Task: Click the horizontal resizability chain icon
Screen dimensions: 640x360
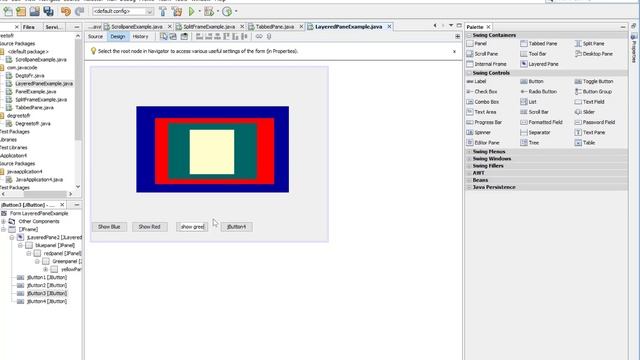Action: click(x=259, y=37)
